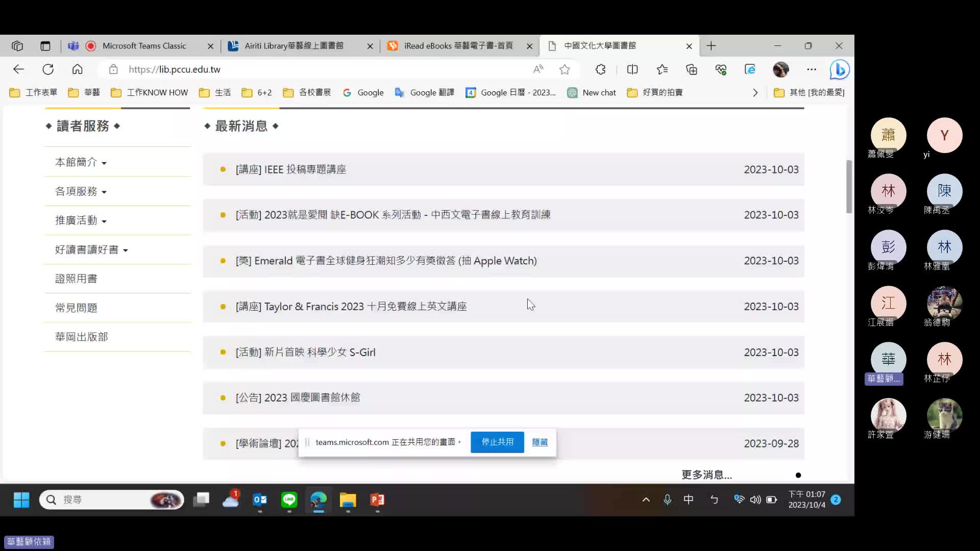Image resolution: width=980 pixels, height=551 pixels.
Task: Open the Extensions puzzle icon
Action: pos(601,69)
